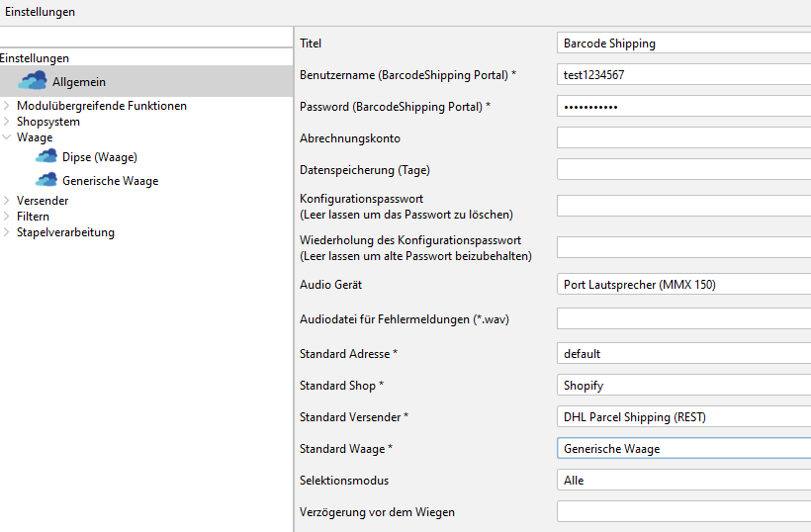Select Dipse (Waage) tree entry
Image resolution: width=811 pixels, height=532 pixels.
pos(99,157)
